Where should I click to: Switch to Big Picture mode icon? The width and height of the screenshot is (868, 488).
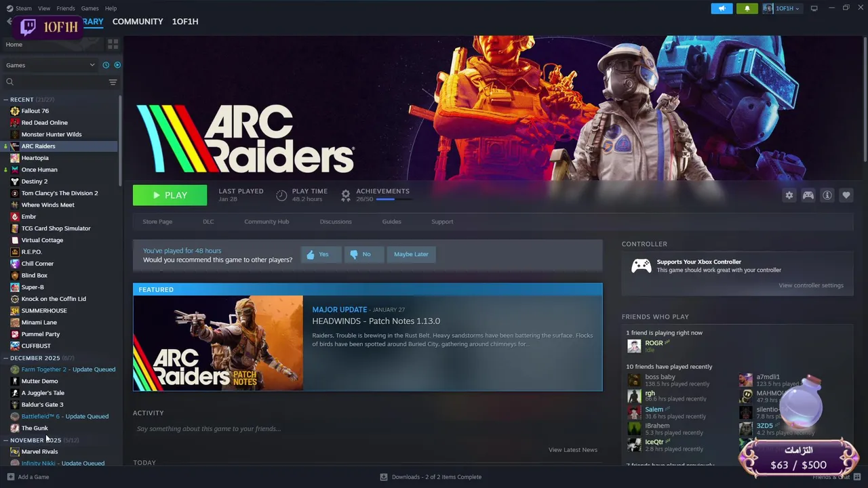pos(814,8)
